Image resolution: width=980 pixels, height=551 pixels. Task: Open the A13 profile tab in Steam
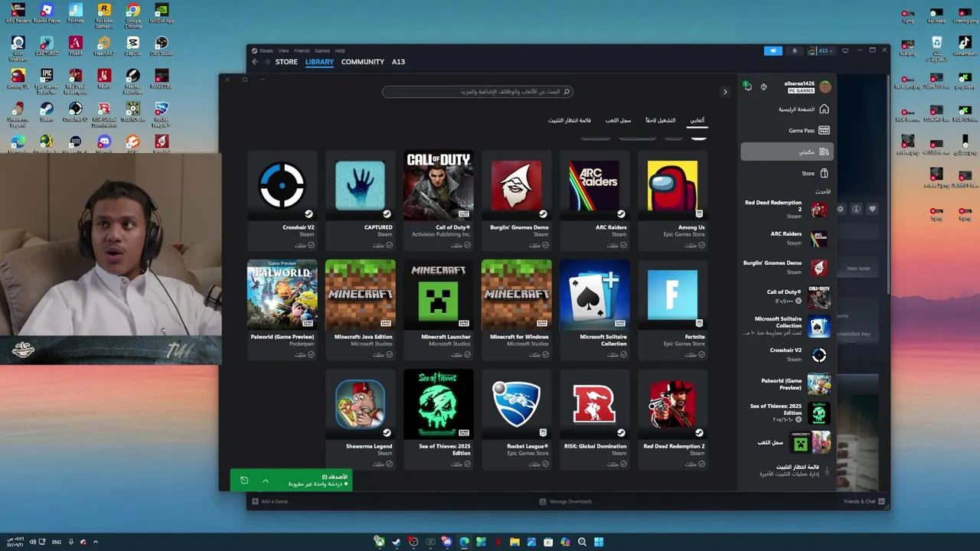[x=398, y=62]
